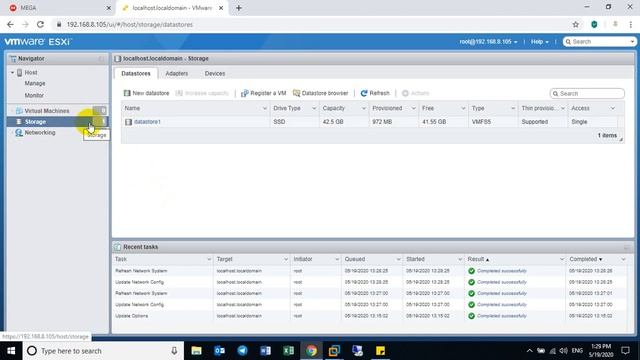
Task: Click the browser address bar URL
Action: [x=130, y=24]
